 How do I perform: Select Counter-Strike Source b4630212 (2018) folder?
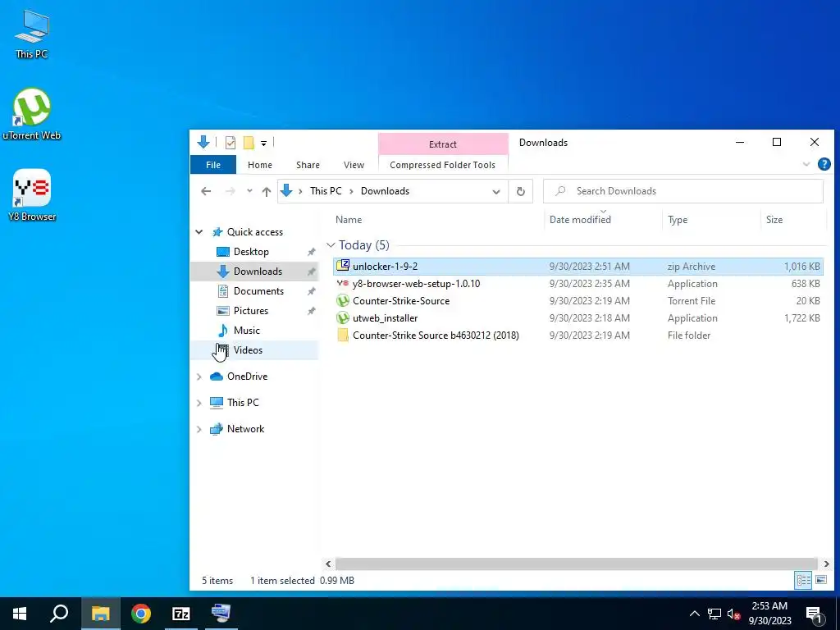(578, 336)
